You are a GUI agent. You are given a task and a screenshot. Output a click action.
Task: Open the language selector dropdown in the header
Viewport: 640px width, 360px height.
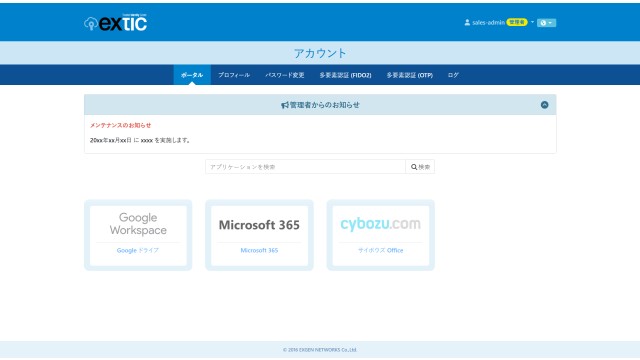coord(546,23)
